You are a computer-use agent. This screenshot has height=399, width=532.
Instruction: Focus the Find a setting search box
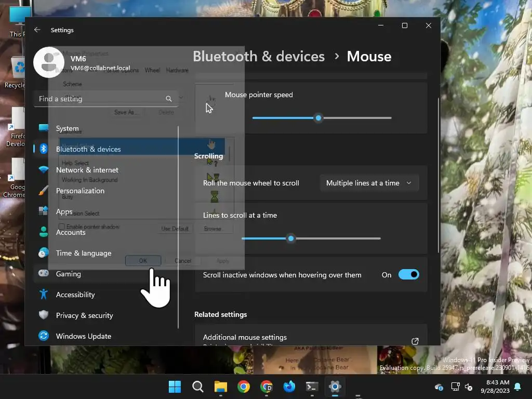click(106, 99)
